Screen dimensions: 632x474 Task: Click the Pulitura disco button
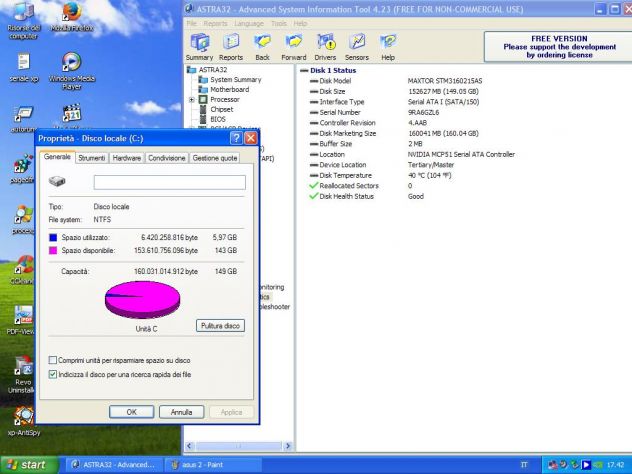click(220, 326)
